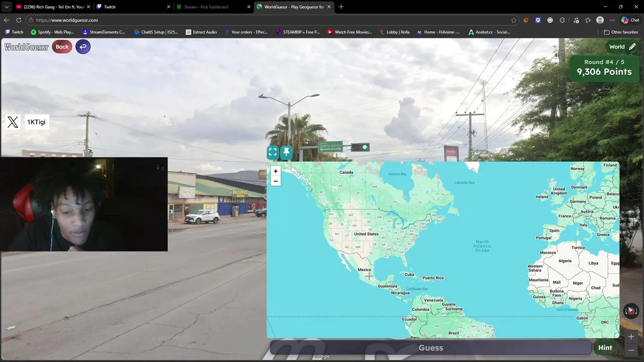Screen dimensions: 644x362
Task: Click Canada on the map
Action: tap(346, 172)
